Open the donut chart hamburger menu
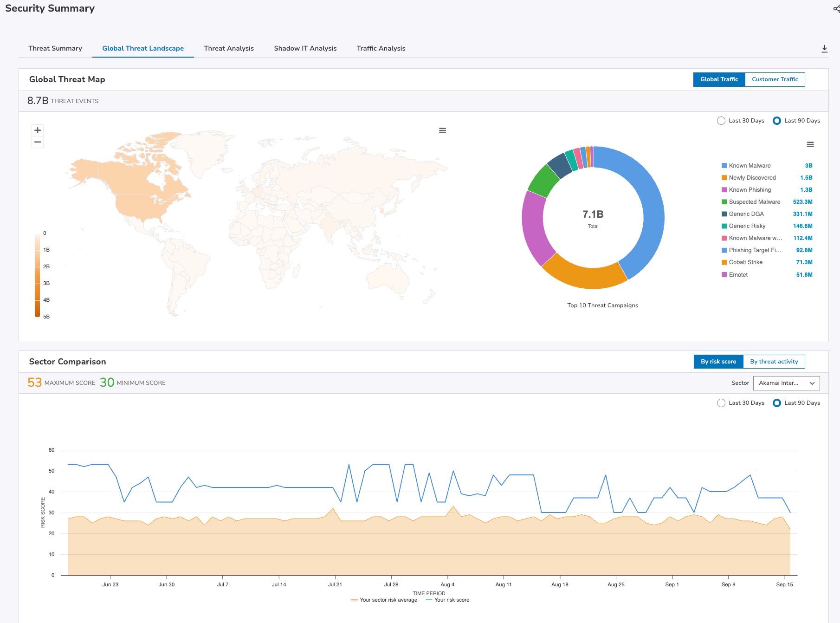This screenshot has height=623, width=840. click(x=810, y=145)
